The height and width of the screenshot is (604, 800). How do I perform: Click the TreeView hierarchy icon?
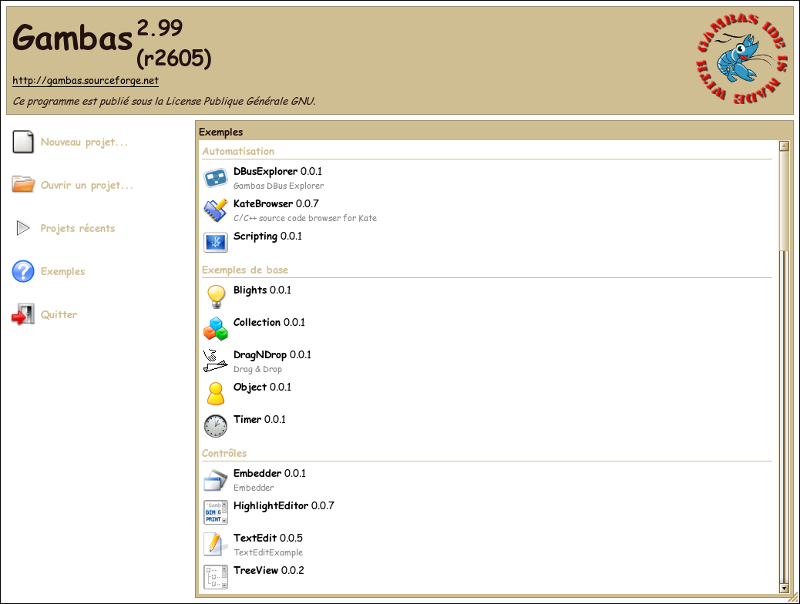tap(215, 577)
